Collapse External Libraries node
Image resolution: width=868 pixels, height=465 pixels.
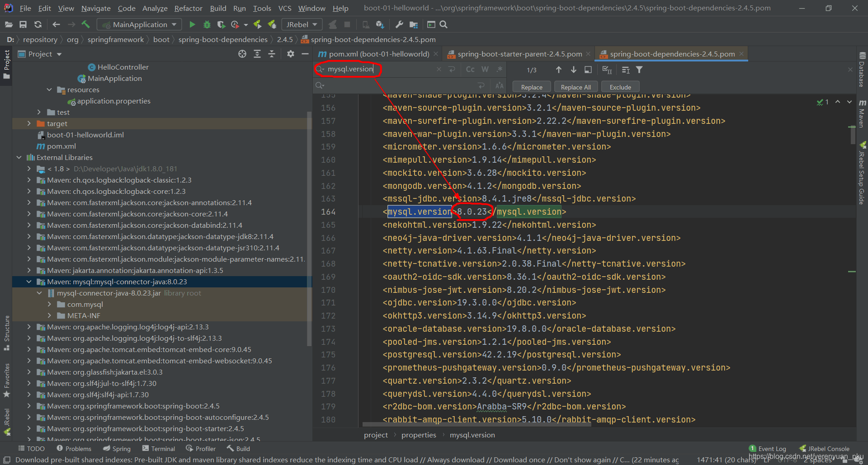tap(19, 157)
